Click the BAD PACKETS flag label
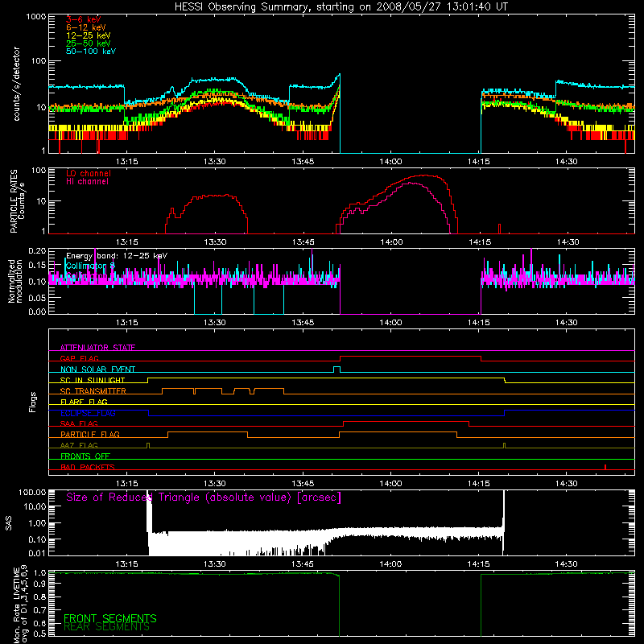644x644 pixels. 88,467
